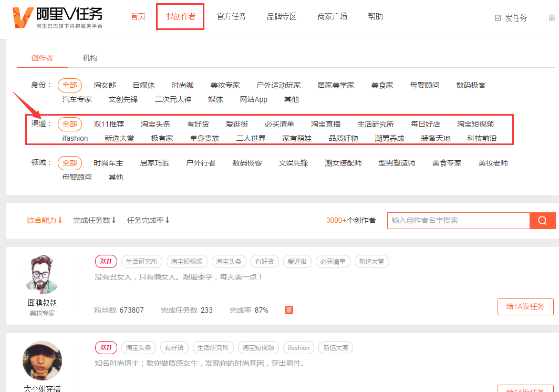Switch to the 机构 tab
Viewport: 559px width, 392px height.
click(x=89, y=58)
